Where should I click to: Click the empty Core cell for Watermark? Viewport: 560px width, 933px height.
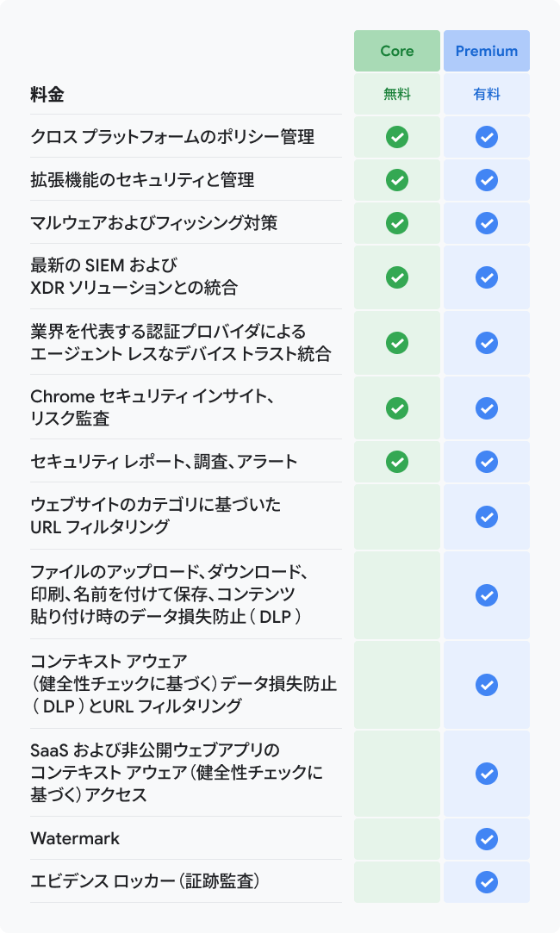(396, 838)
